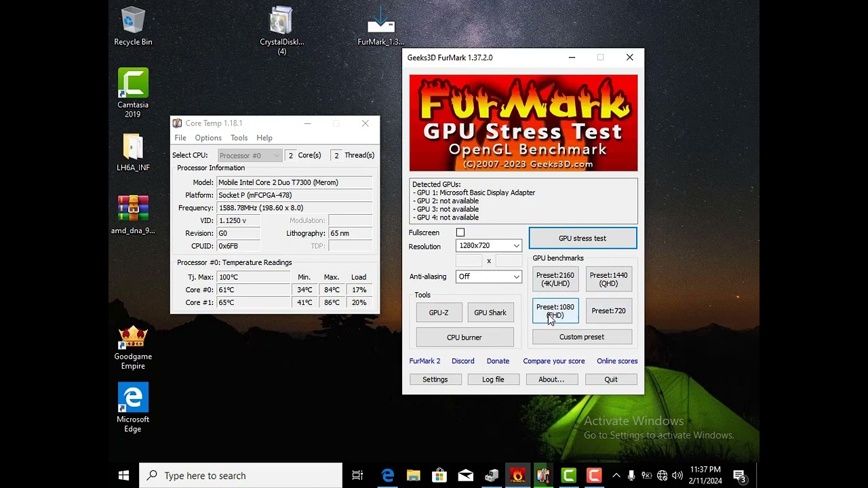Click the FurMark GPU Stress Test banner
Image resolution: width=868 pixels, height=488 pixels.
524,123
